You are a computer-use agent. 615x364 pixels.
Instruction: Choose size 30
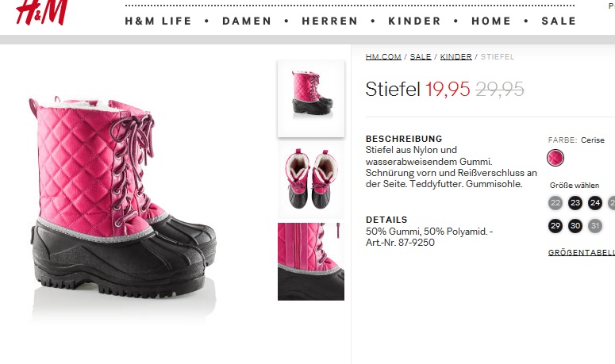tap(575, 226)
